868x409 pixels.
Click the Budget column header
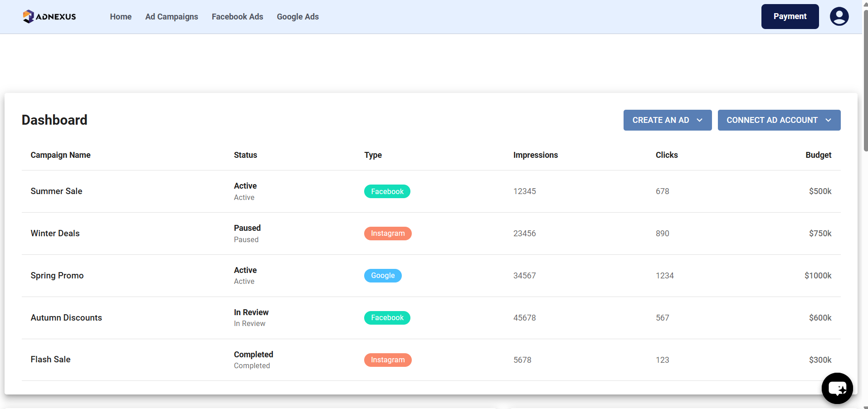(818, 155)
